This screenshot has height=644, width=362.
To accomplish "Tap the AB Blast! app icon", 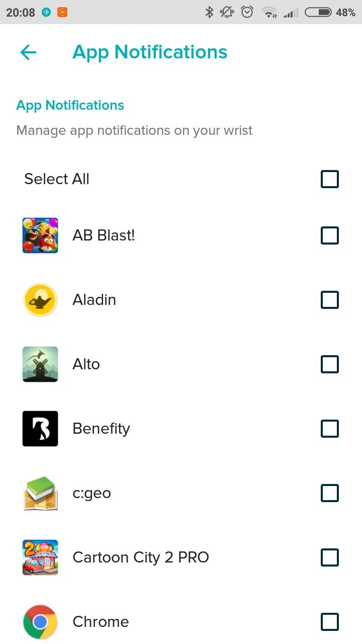I will (40, 235).
